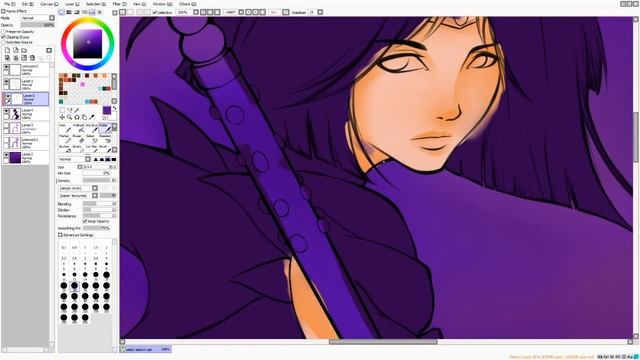Adjust the Blending slider
Image resolution: width=640 pixels, height=360 pixels.
click(x=100, y=204)
